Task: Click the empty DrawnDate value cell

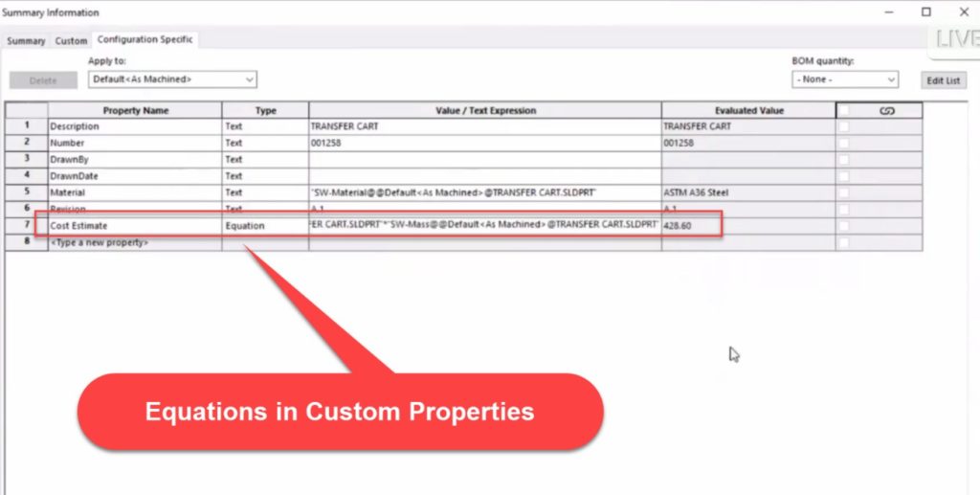Action: tap(485, 176)
